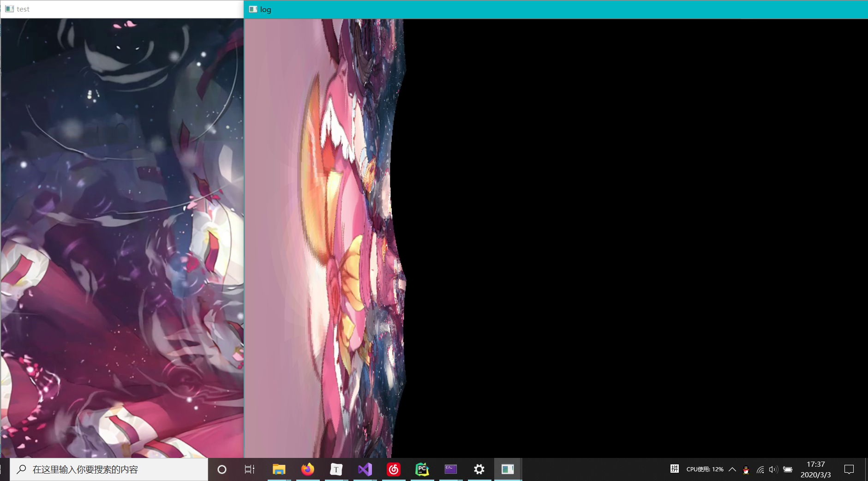Open the clock showing 17:37 2020/3/3
The height and width of the screenshot is (481, 868).
tap(815, 469)
